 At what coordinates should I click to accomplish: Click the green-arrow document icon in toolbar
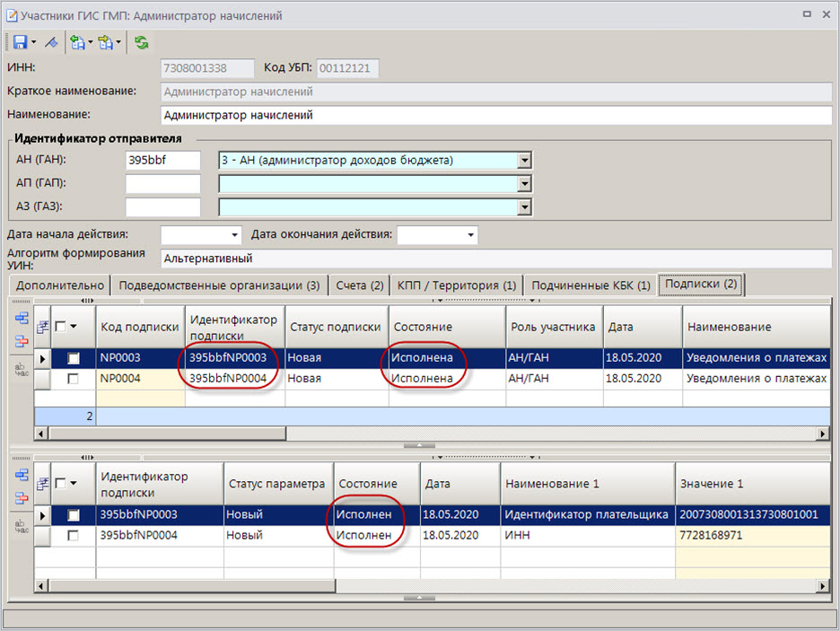click(x=78, y=42)
